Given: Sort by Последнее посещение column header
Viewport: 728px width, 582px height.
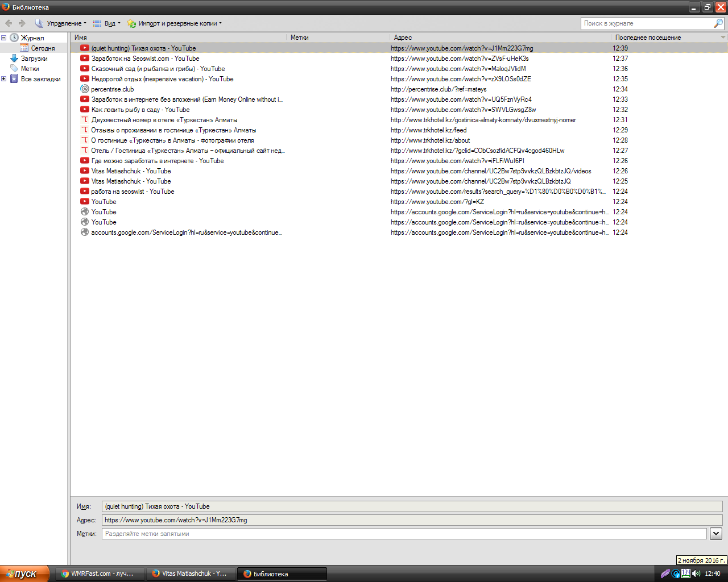Looking at the screenshot, I should point(665,38).
